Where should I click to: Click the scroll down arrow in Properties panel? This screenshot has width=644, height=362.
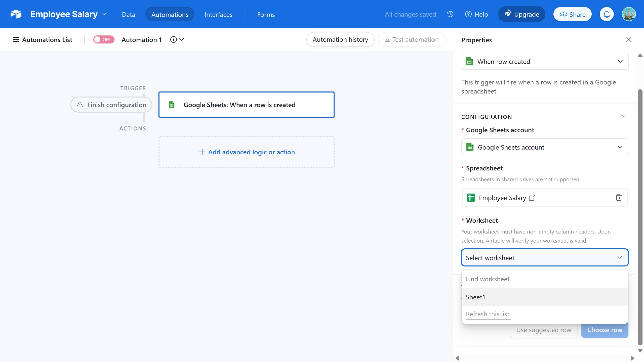[x=640, y=350]
